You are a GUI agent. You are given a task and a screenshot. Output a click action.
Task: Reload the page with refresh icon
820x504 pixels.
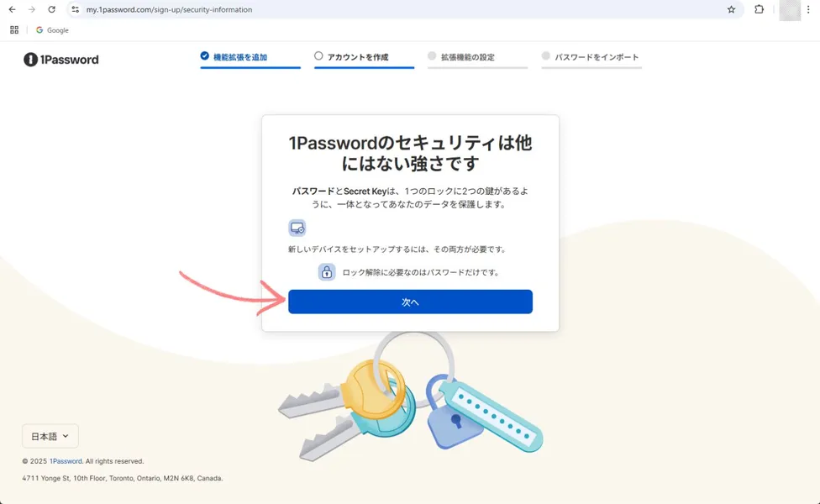point(51,9)
